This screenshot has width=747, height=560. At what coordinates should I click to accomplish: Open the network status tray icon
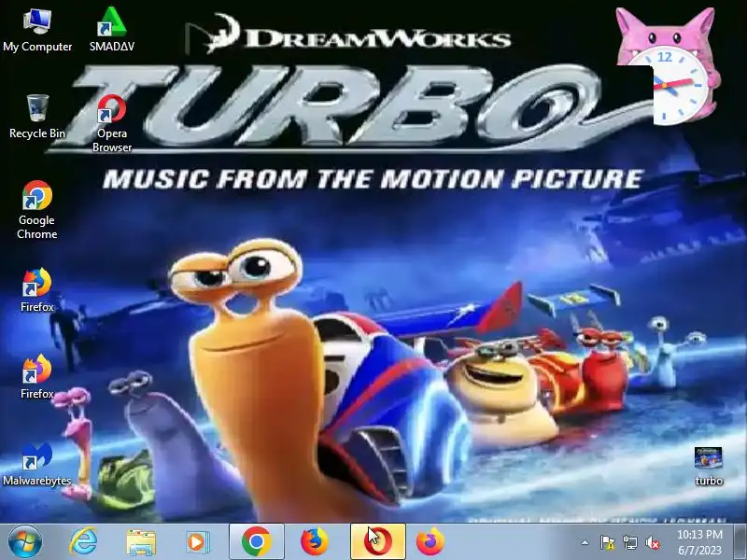coord(629,542)
